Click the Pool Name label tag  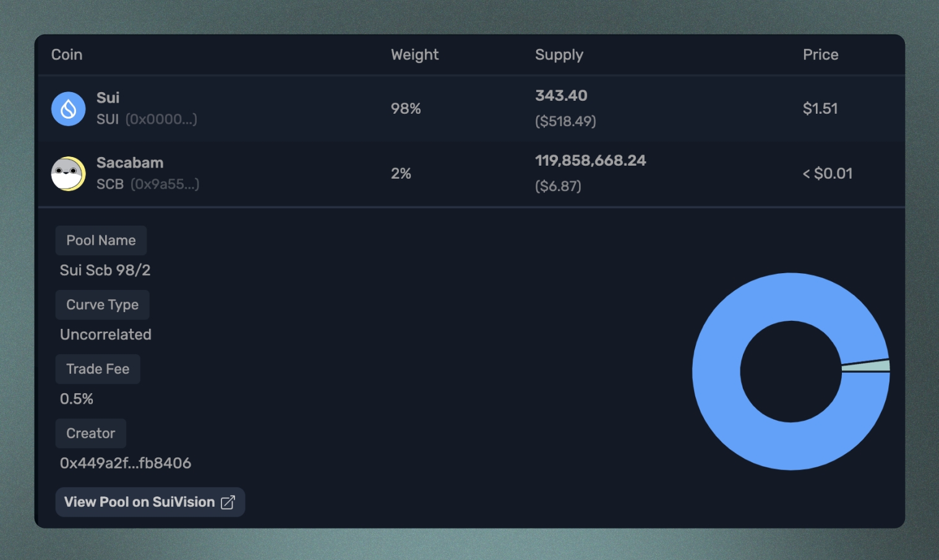click(101, 240)
